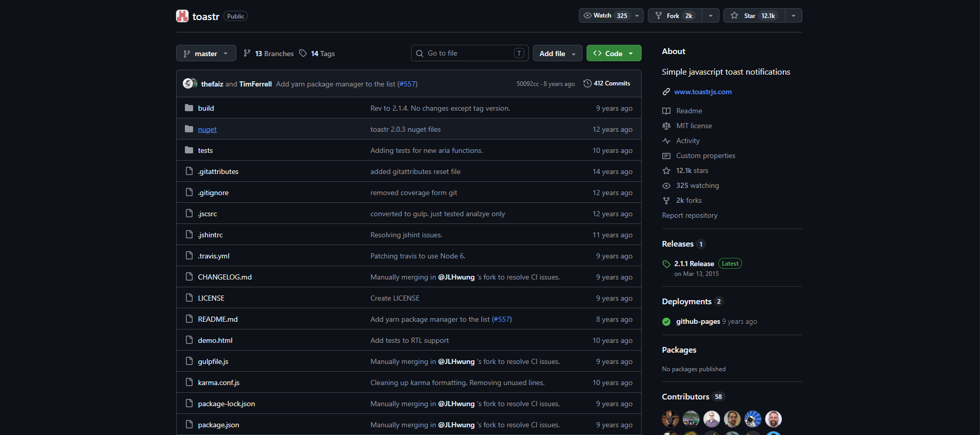Click the green check icon beside github-pages
980x435 pixels.
(x=666, y=322)
